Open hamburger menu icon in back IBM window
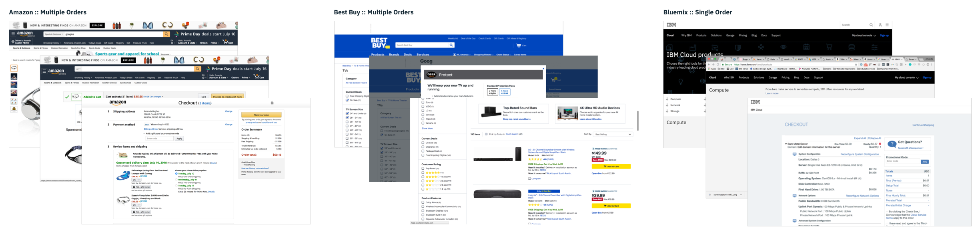 click(887, 25)
